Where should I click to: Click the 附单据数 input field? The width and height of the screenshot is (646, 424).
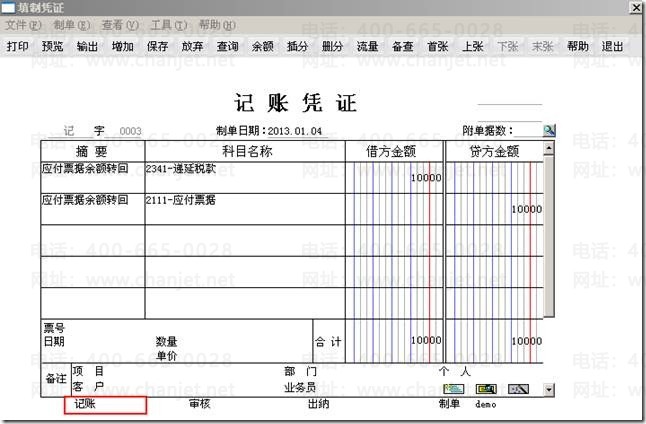(x=528, y=131)
